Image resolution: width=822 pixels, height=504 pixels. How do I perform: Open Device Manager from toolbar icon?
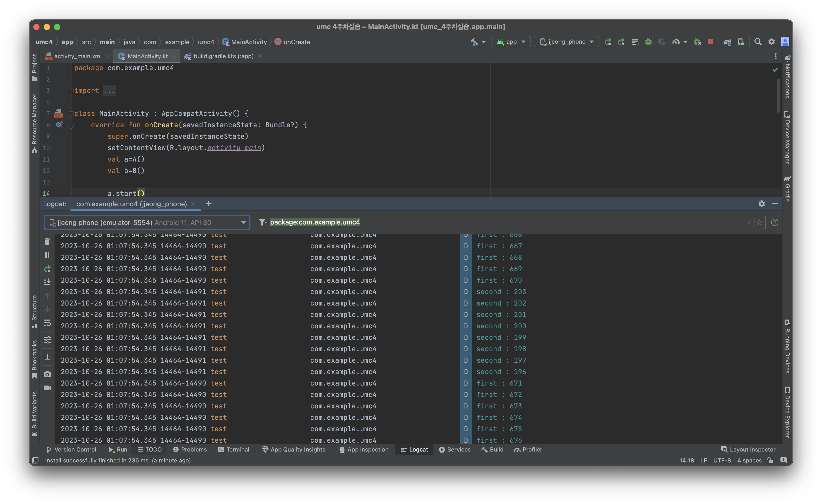pos(741,42)
